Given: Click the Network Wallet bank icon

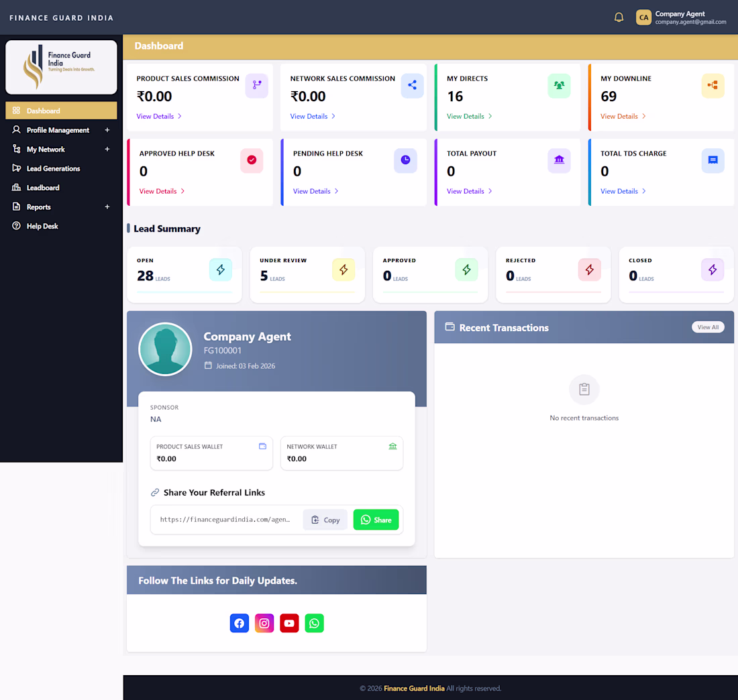Looking at the screenshot, I should (x=392, y=446).
